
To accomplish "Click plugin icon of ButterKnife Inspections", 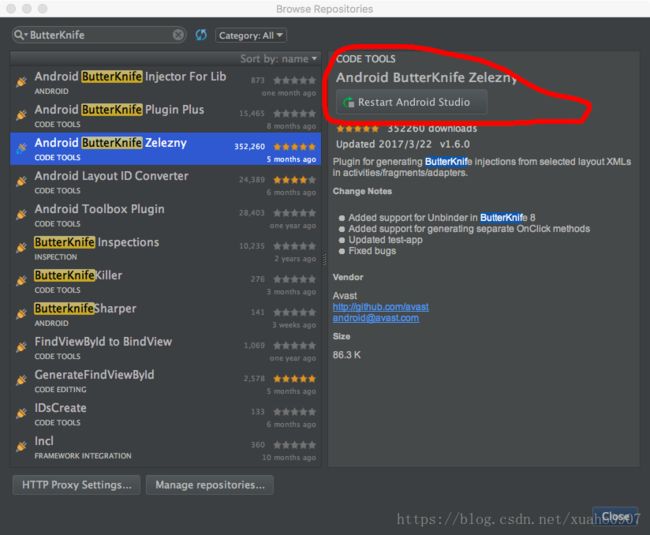I will (x=22, y=247).
